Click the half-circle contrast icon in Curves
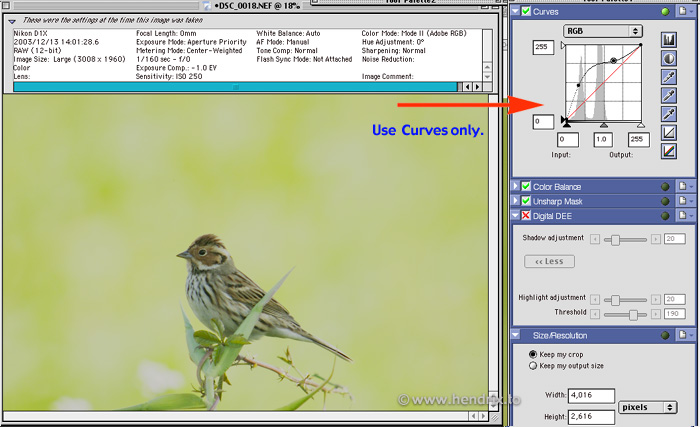This screenshot has width=700, height=427. point(668,59)
